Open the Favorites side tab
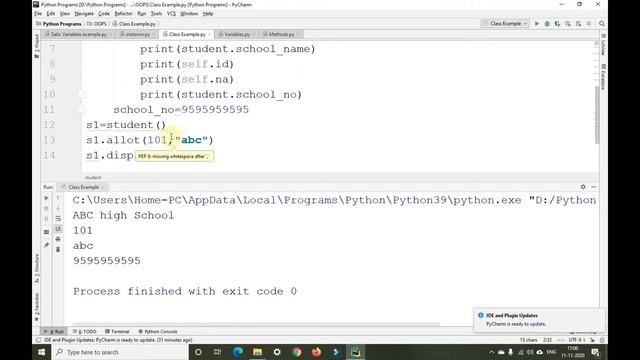This screenshot has height=360, width=640. pos(37,307)
